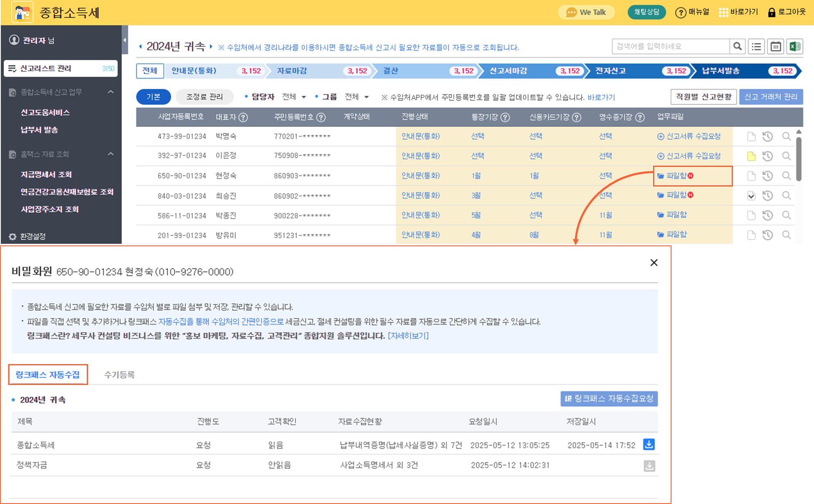Open the calendar view icon
This screenshot has height=504, width=814.
point(776,47)
